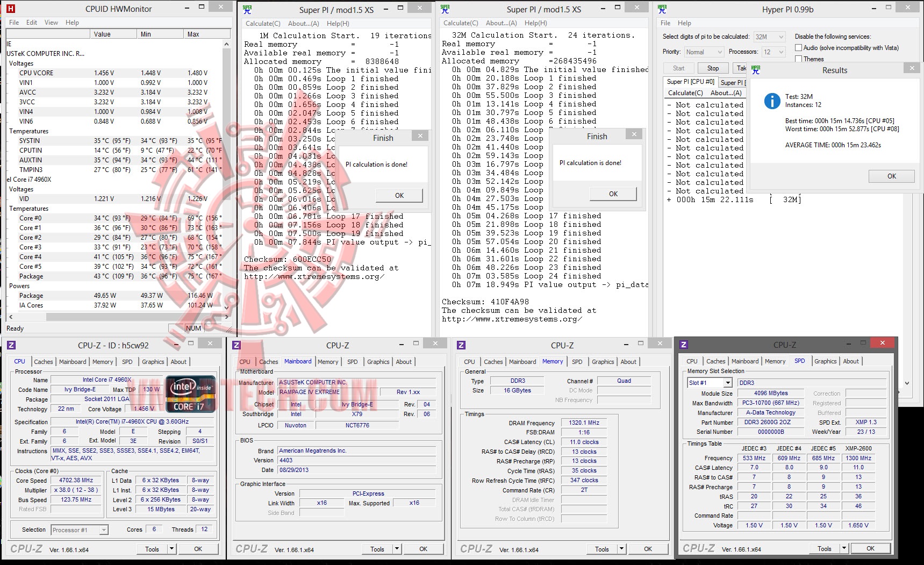Click the Results dialog title bar icon
The image size is (924, 565).
[756, 70]
